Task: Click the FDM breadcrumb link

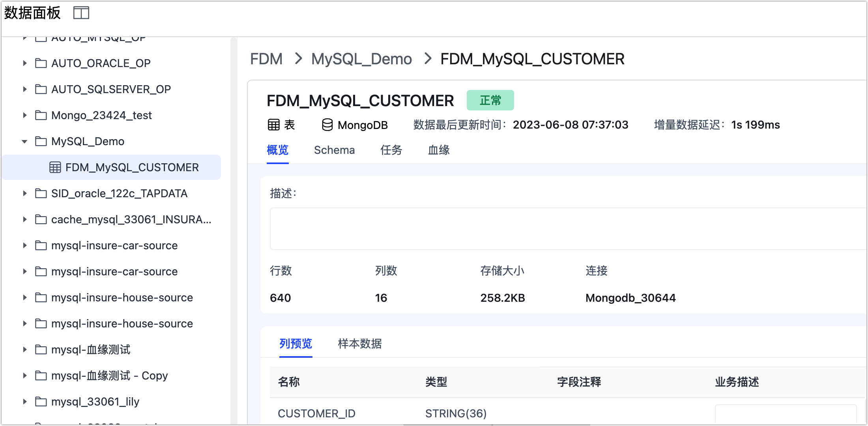Action: tap(266, 58)
